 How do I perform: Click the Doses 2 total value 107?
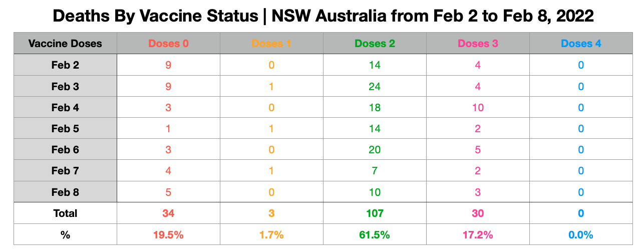click(375, 213)
